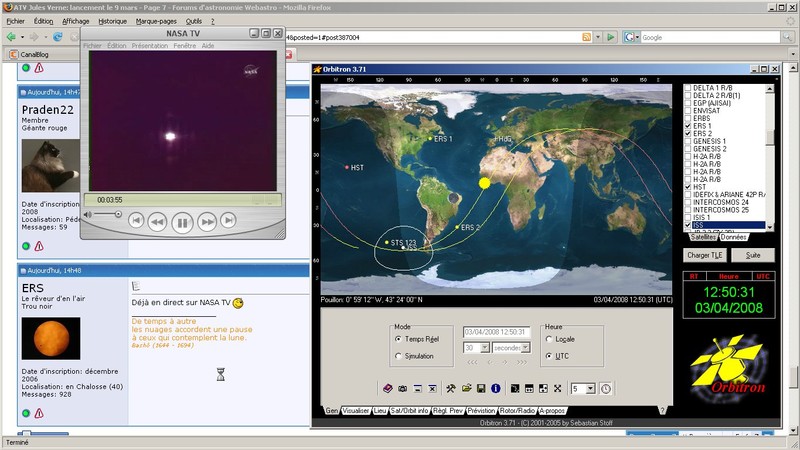800x450 pixels.
Task: Rewind the NASA TV stream
Action: coord(157,222)
